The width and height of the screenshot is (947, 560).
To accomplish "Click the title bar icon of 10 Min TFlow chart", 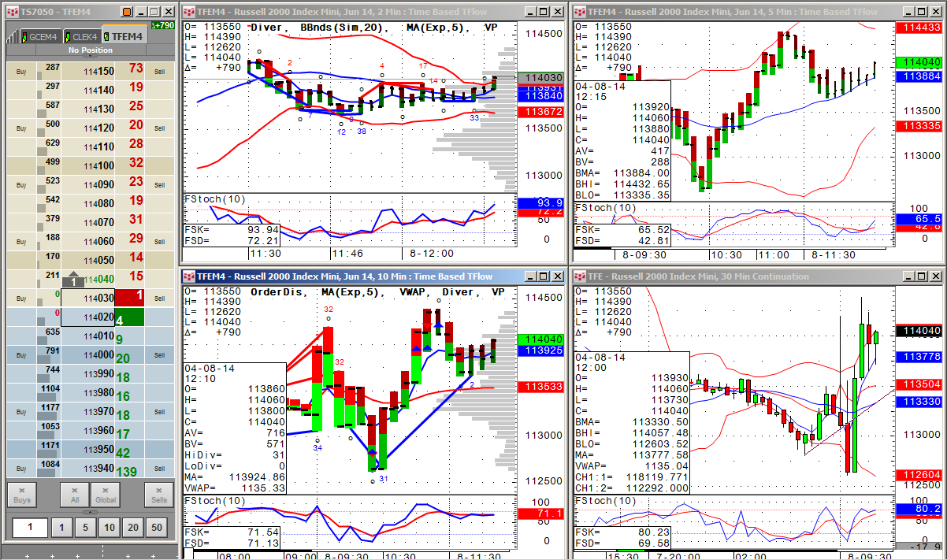I will pos(189,276).
